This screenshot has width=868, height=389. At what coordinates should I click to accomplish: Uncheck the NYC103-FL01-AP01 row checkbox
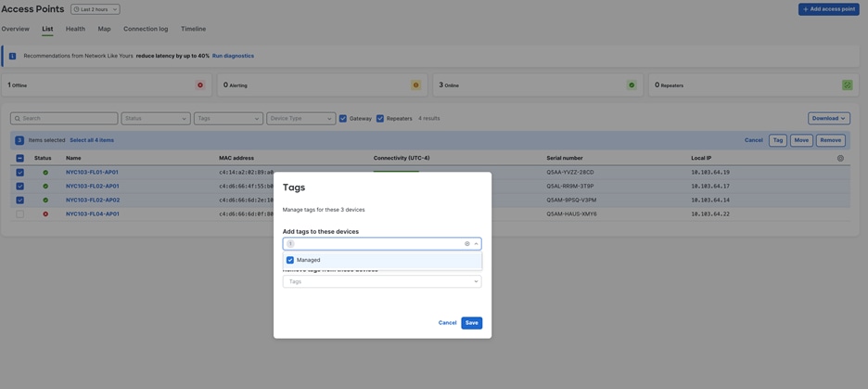click(x=19, y=173)
